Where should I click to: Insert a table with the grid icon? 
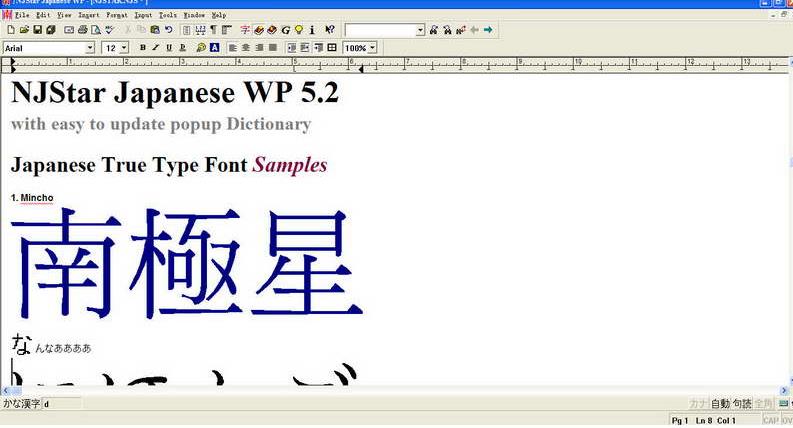[332, 48]
